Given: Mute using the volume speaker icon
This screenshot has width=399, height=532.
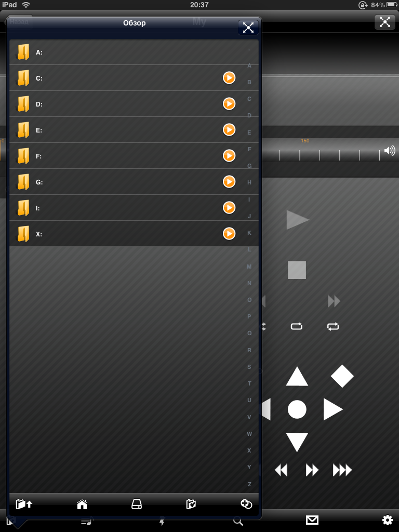Looking at the screenshot, I should pyautogui.click(x=390, y=150).
